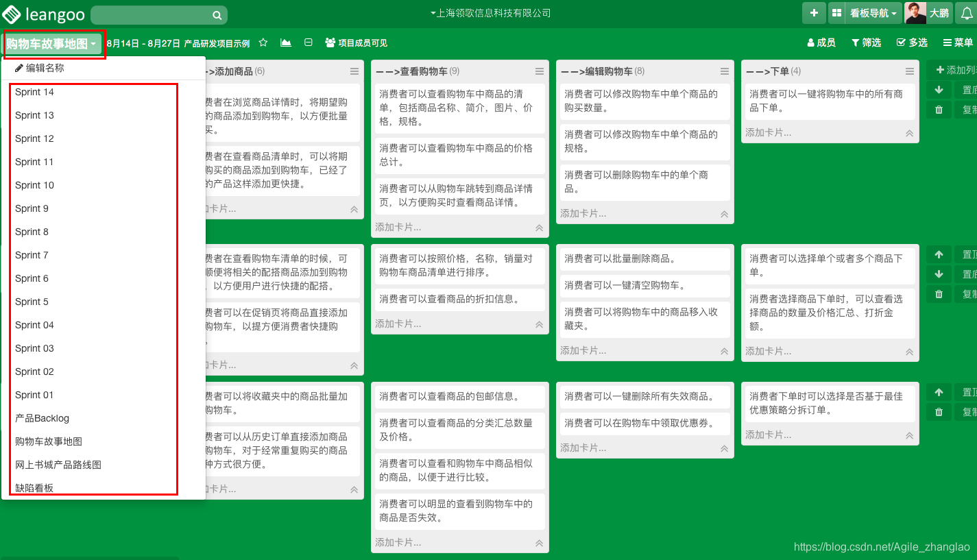Viewport: 977px width, 560px height.
Task: Click the user avatar photo
Action: coord(915,13)
